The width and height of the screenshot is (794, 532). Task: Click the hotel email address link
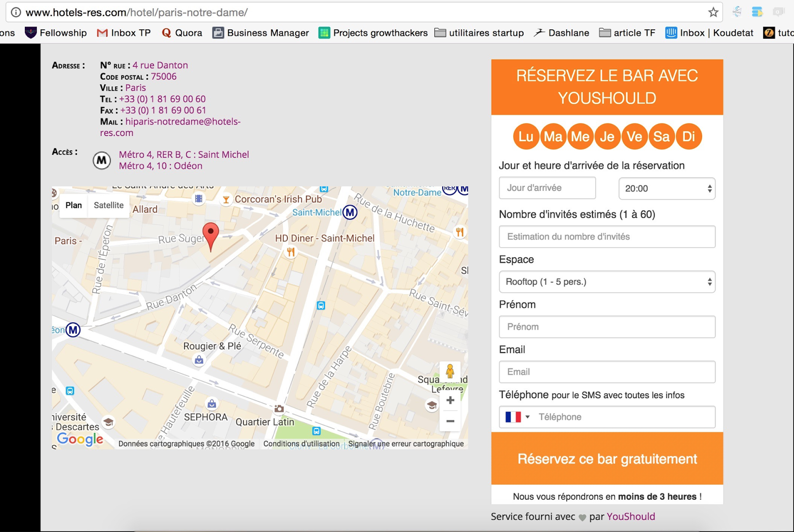click(x=170, y=127)
